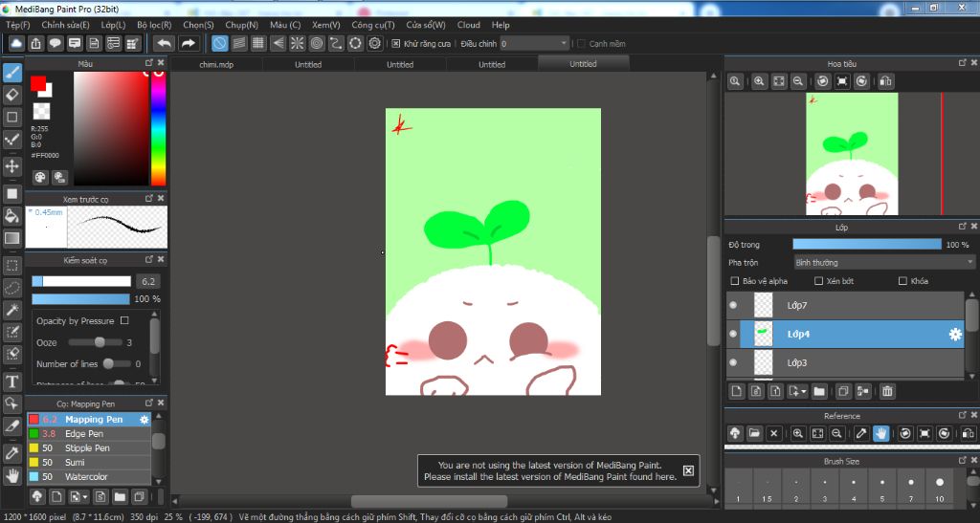Open snap settings gear icon
This screenshot has width=980, height=523.
(x=374, y=43)
